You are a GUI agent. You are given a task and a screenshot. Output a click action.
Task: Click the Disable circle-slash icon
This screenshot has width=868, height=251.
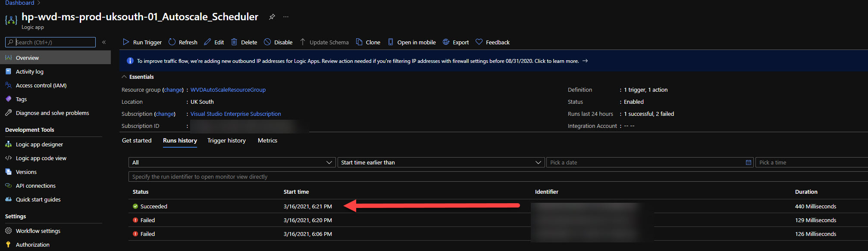267,42
